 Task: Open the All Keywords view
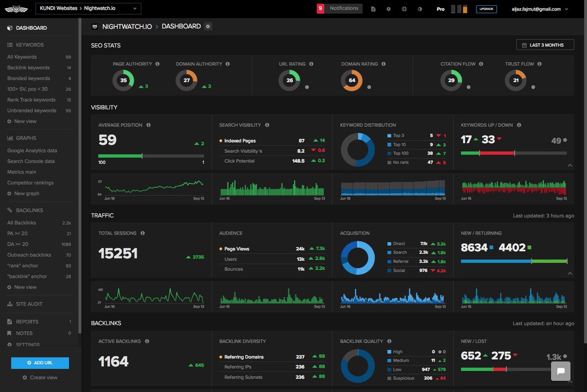pyautogui.click(x=22, y=57)
